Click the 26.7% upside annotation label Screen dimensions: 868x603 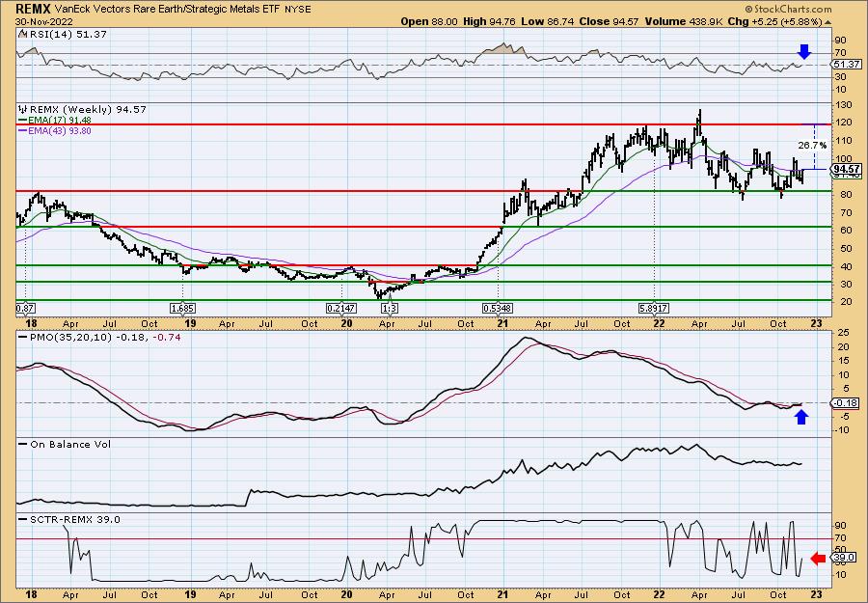(812, 145)
